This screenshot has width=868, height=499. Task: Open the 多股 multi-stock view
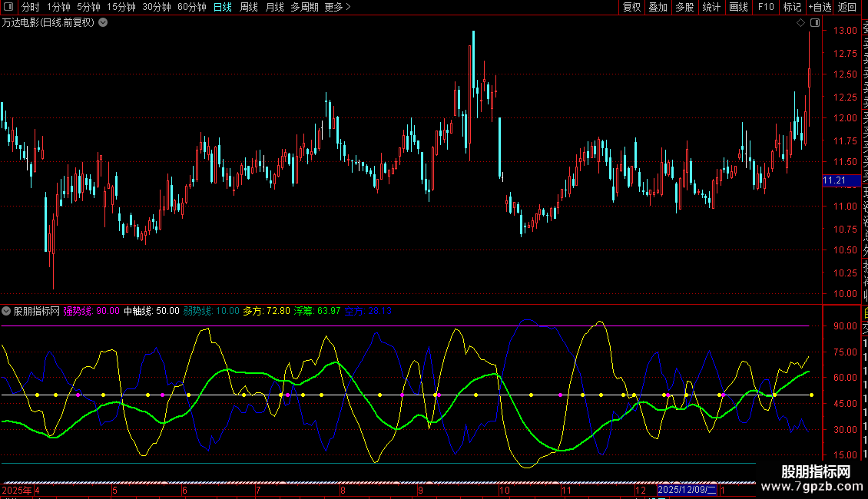pos(684,7)
